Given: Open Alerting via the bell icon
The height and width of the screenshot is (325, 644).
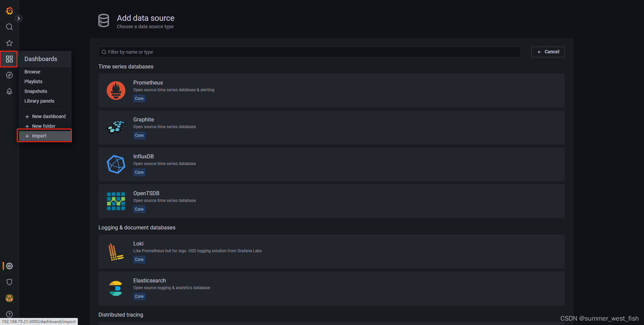Looking at the screenshot, I should [x=9, y=91].
